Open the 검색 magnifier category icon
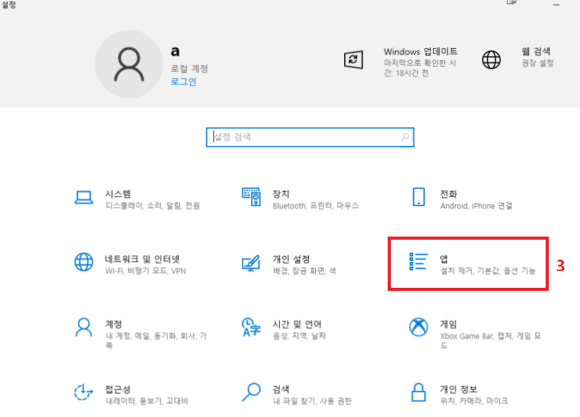Image resolution: width=580 pixels, height=417 pixels. 251,392
